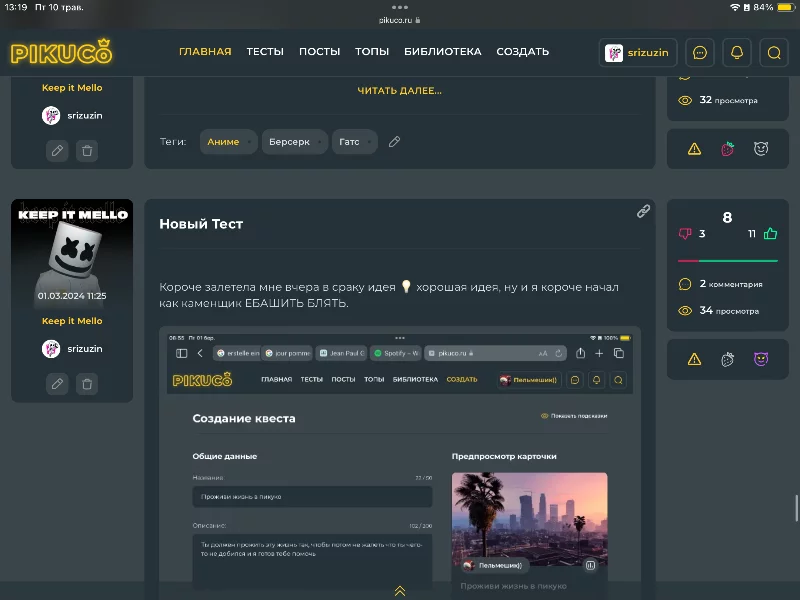Screen dimensions: 800x600
Task: Open the ТОПЫ section
Action: coord(372,52)
